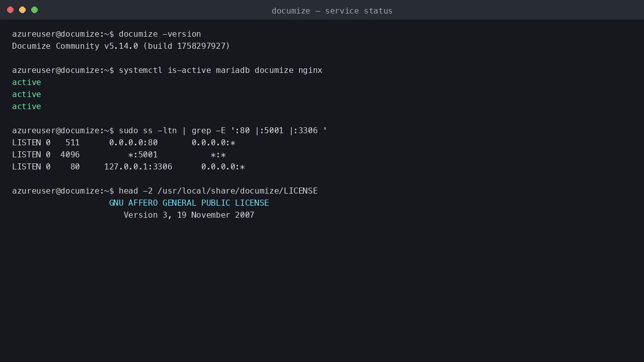
Task: Click the backlog value '4096'
Action: coord(70,155)
